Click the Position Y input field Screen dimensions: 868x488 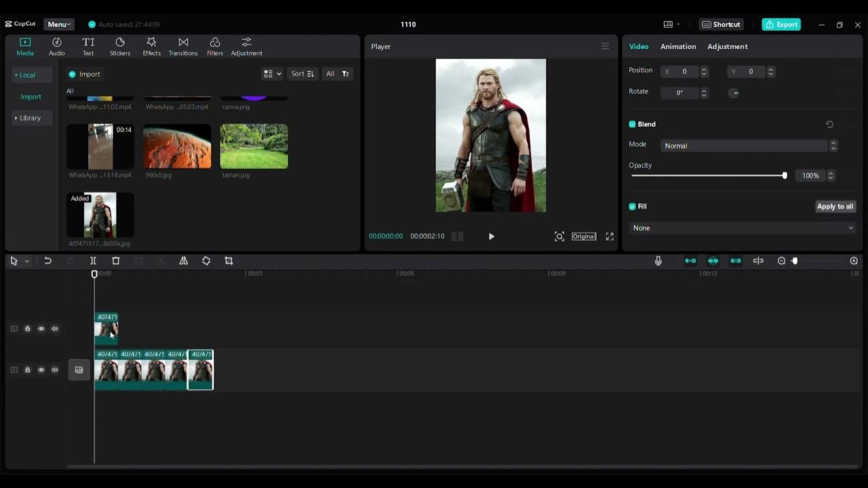coord(746,72)
